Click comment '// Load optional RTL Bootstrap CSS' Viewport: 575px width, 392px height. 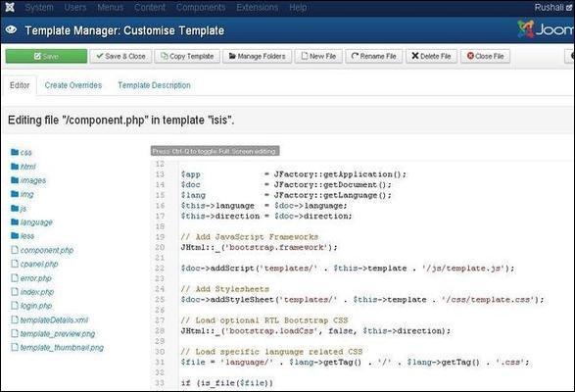click(x=264, y=320)
